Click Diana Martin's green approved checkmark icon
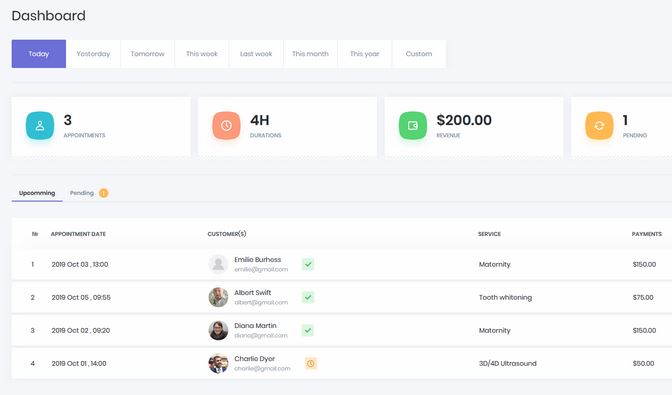This screenshot has height=395, width=672. pyautogui.click(x=307, y=330)
